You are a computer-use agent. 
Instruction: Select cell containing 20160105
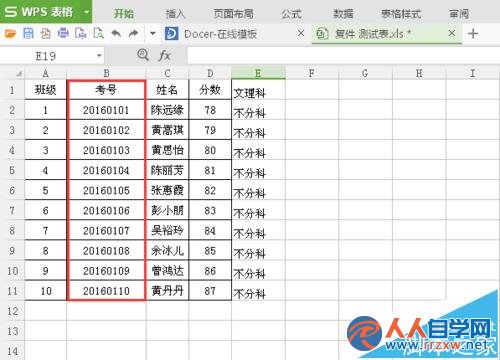106,190
